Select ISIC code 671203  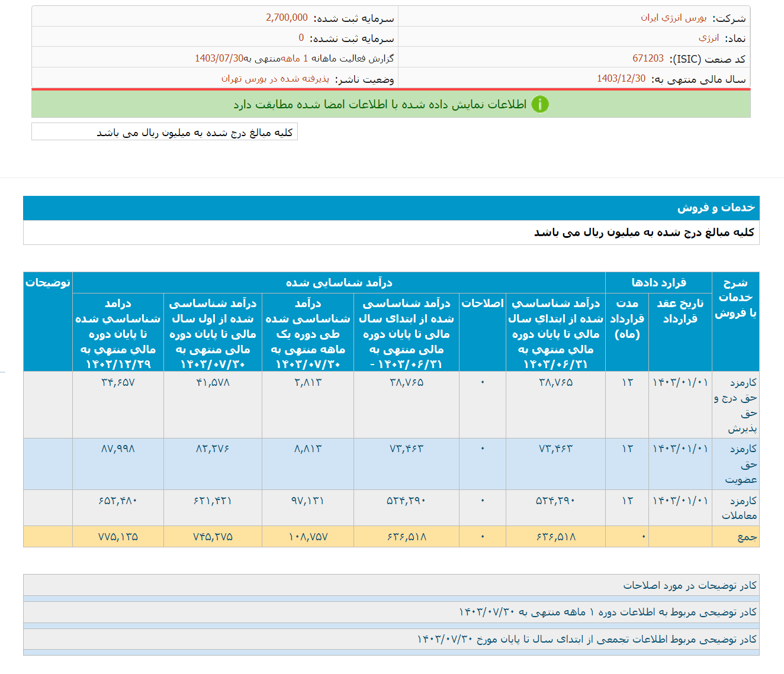pos(648,59)
